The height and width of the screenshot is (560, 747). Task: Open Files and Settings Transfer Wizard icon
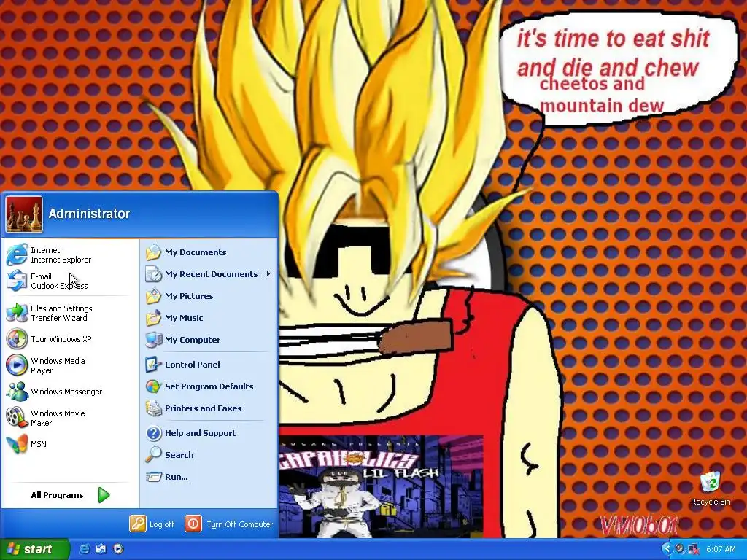point(17,313)
